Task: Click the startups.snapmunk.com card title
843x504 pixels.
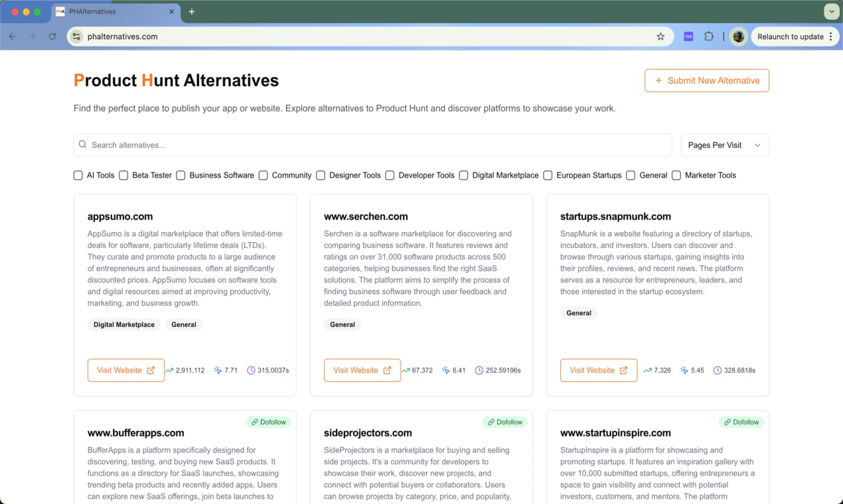Action: (x=615, y=216)
